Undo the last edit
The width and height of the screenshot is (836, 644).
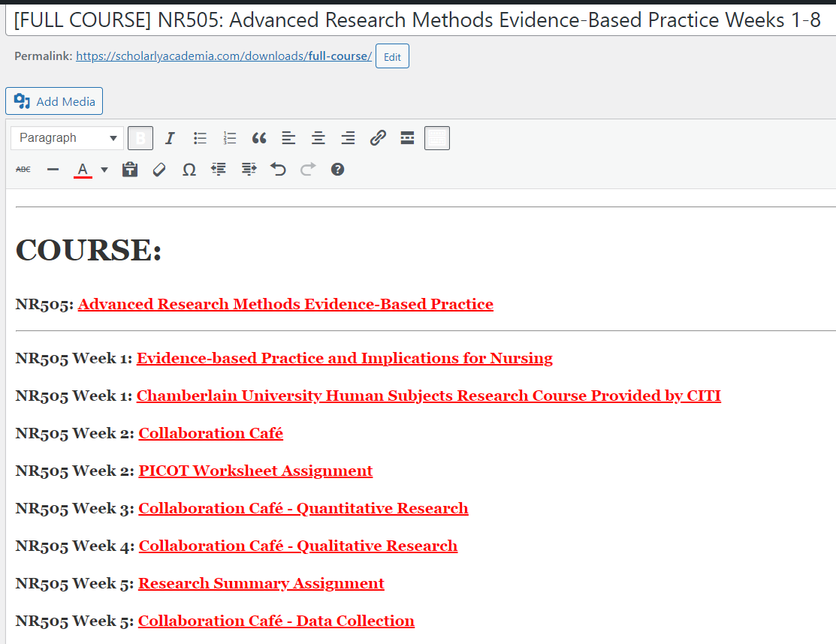pos(279,170)
